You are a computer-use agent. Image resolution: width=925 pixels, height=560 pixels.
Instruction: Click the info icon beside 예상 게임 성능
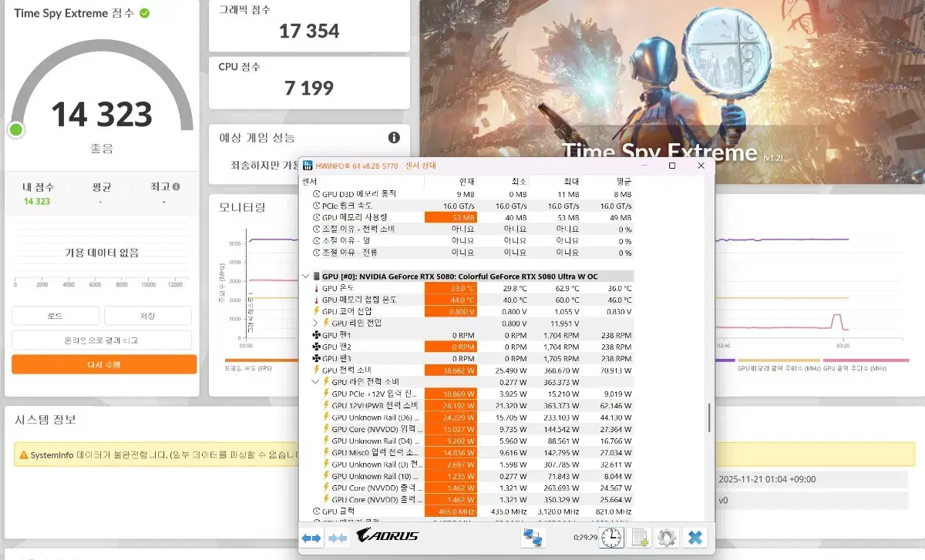coord(394,137)
